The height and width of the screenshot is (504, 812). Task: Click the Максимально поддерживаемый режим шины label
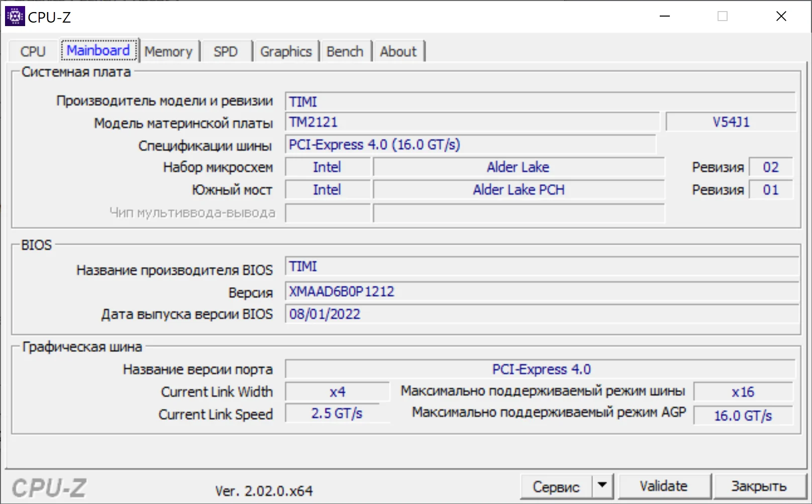pos(543,391)
